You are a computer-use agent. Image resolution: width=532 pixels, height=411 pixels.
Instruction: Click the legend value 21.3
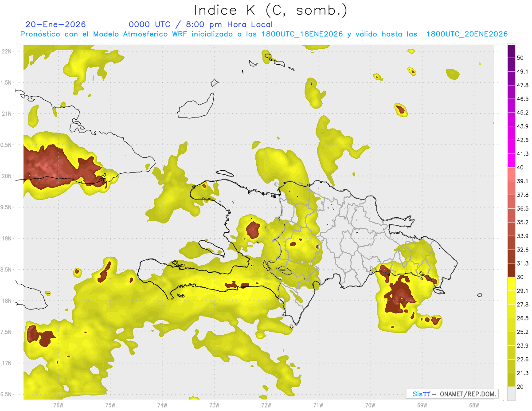click(x=523, y=373)
